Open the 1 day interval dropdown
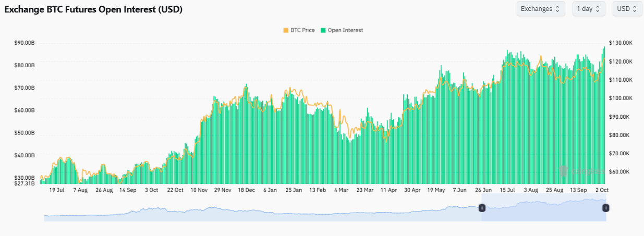Screen dimensions: 644x236 tap(588, 9)
